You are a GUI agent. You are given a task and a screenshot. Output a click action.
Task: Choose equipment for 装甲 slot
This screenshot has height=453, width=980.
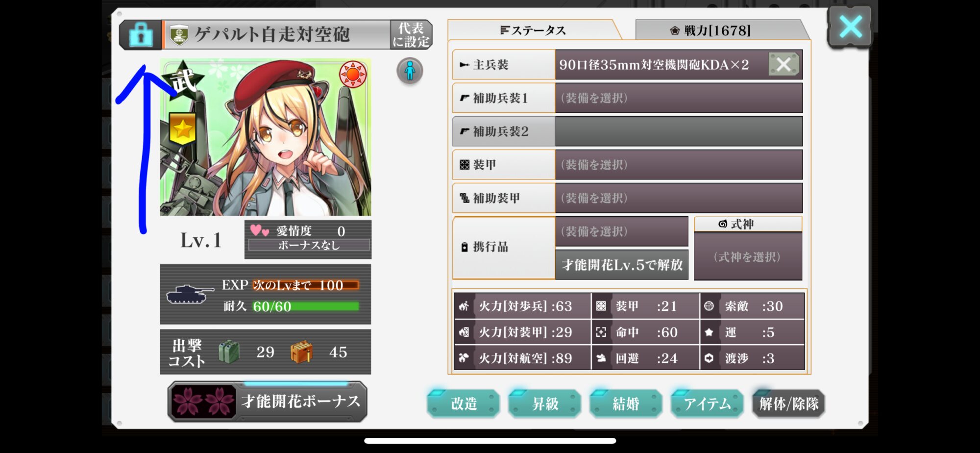tap(678, 165)
